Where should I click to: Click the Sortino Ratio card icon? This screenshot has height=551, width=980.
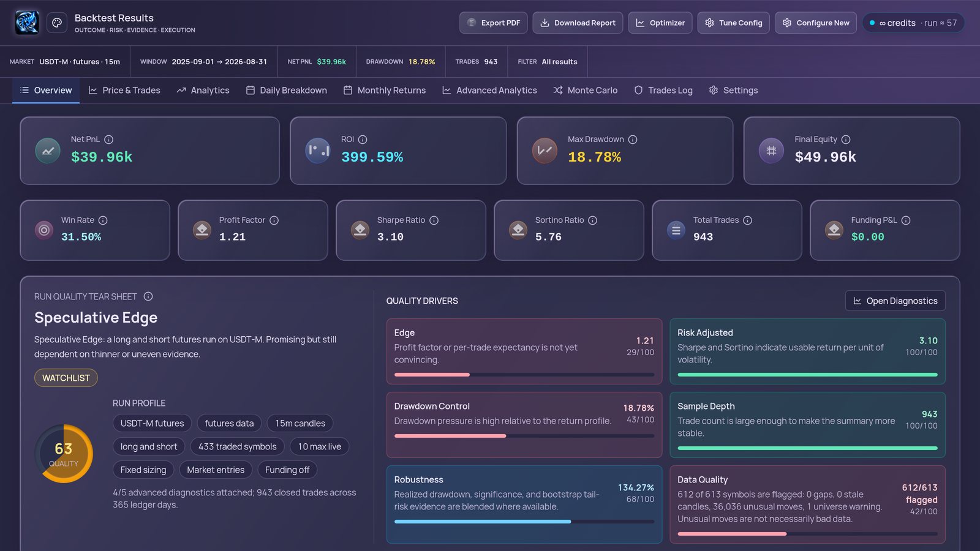[518, 230]
